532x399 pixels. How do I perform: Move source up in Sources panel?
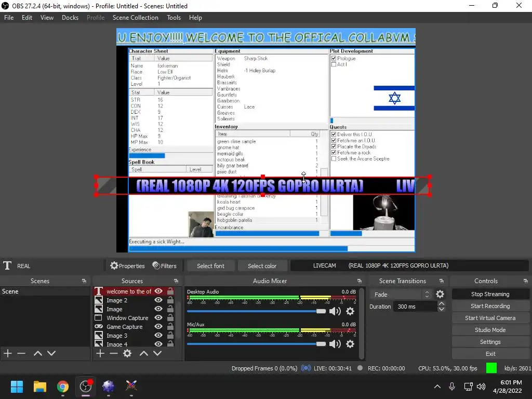[144, 353]
